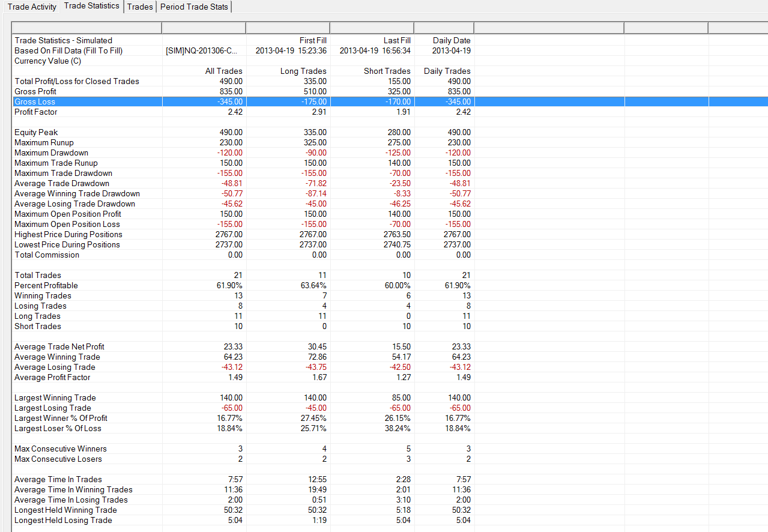The image size is (768, 532).
Task: Select Largest Winner % Of Profit label
Action: 61,419
